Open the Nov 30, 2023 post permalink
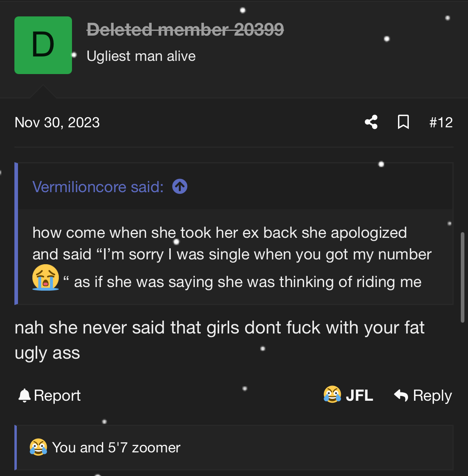The height and width of the screenshot is (476, 468). [x=57, y=123]
